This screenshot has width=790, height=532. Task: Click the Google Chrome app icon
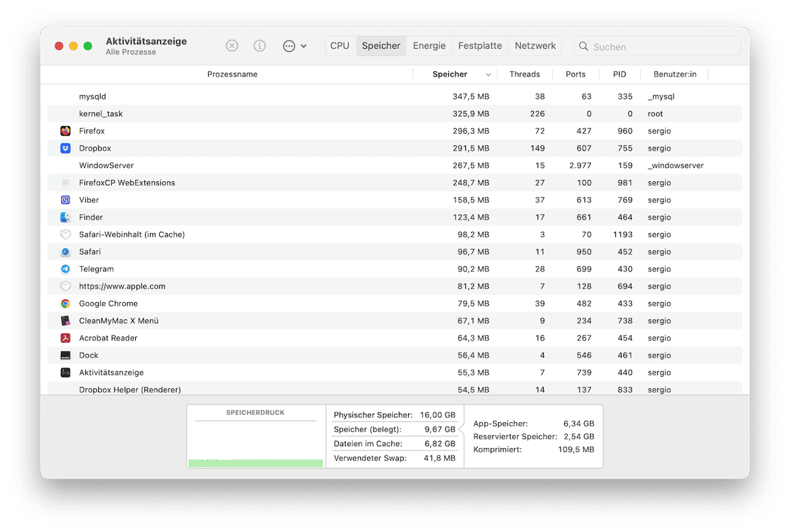66,303
